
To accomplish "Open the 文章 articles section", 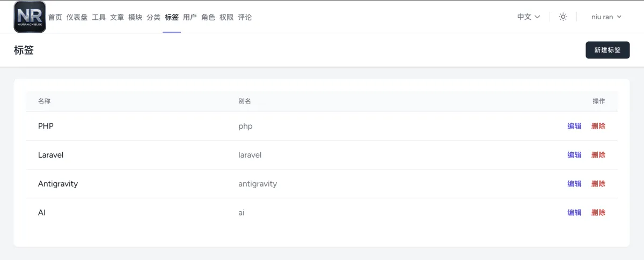I will coord(117,17).
